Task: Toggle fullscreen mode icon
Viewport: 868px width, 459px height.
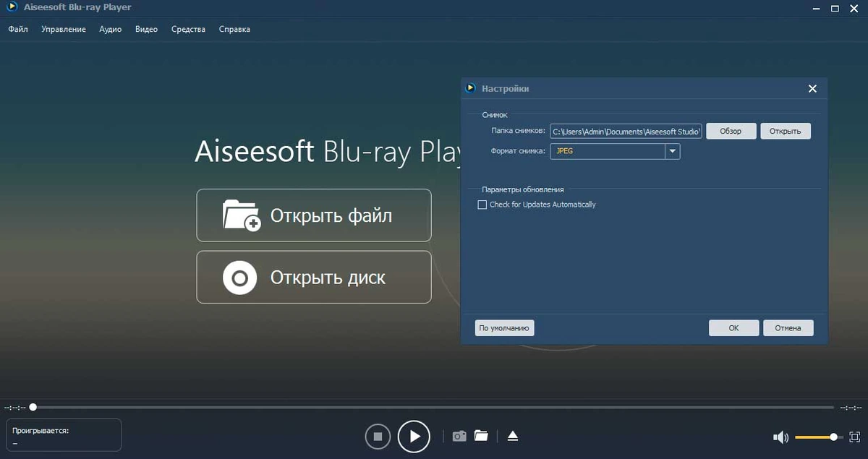Action: point(854,437)
